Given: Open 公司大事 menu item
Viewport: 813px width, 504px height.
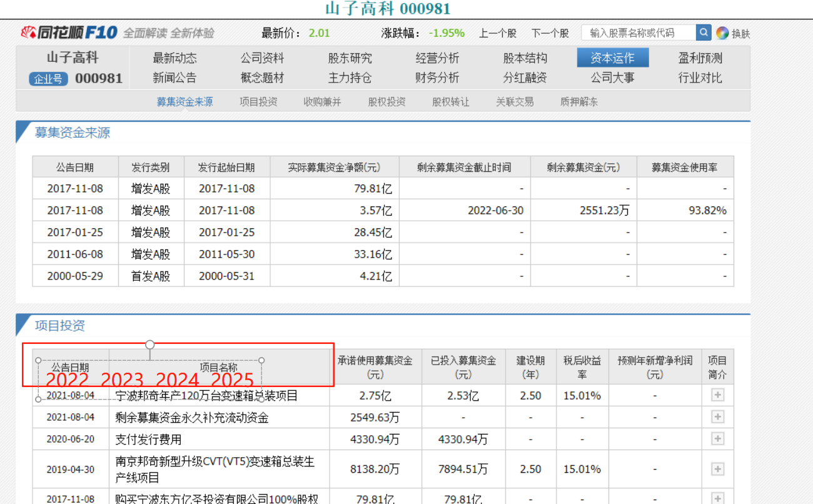Looking at the screenshot, I should (612, 78).
